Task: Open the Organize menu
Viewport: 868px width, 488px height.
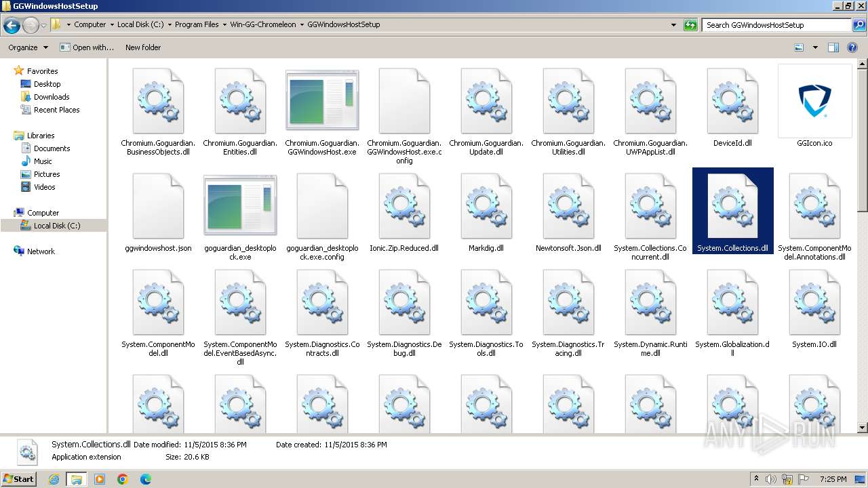Action: 28,47
